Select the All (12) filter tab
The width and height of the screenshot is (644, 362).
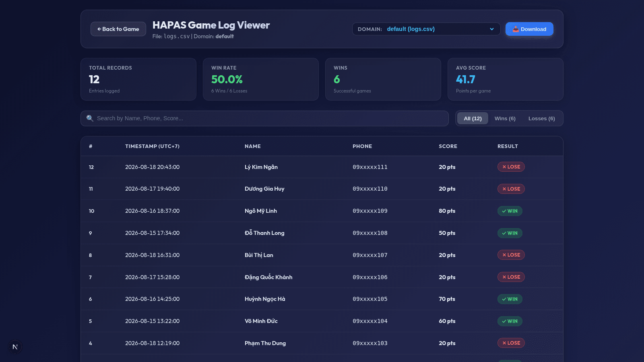(x=473, y=118)
